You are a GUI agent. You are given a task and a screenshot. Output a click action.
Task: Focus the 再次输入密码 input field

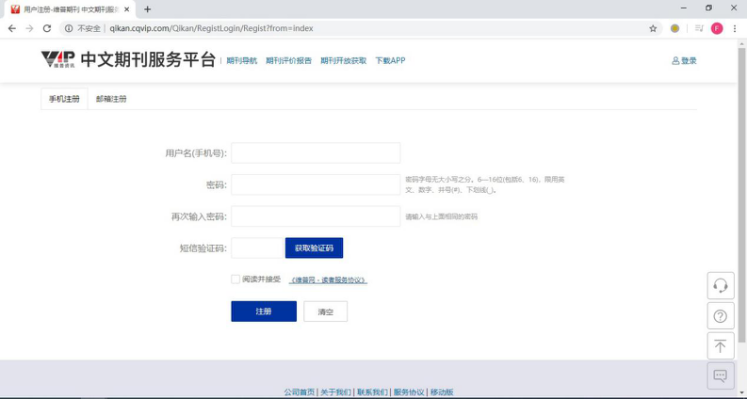coord(316,216)
